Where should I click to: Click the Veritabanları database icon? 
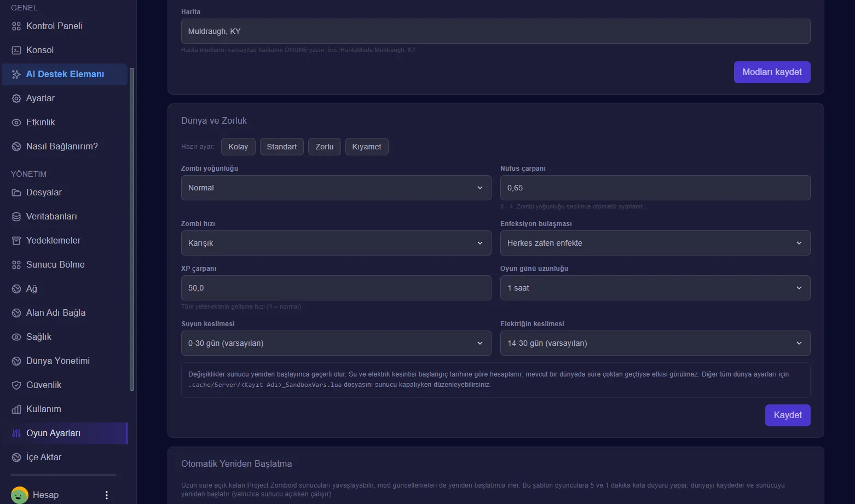click(16, 217)
